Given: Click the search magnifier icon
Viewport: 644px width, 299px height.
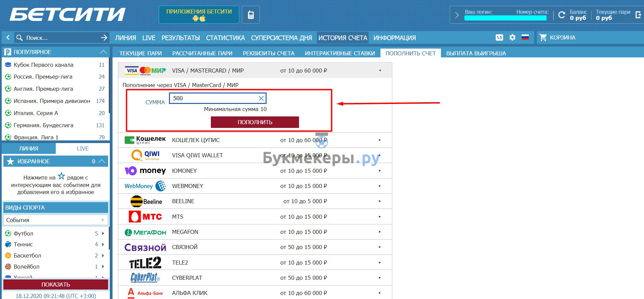Looking at the screenshot, I should coord(20,37).
